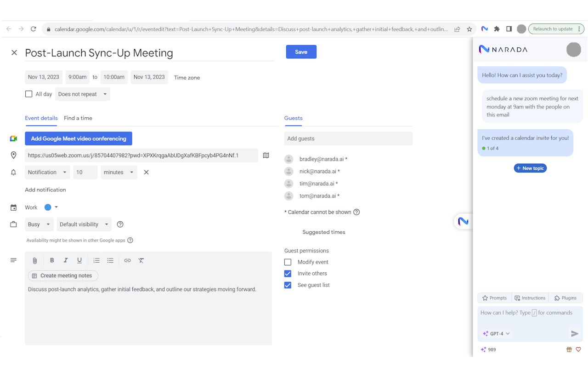Screen dimensions: 588x368
Task: Attach a file to the event
Action: tap(34, 260)
